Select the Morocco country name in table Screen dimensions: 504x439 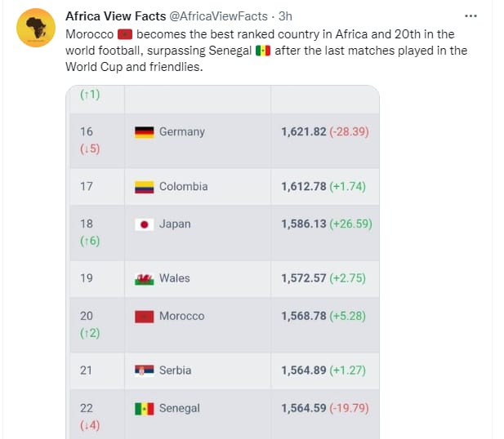pos(182,316)
